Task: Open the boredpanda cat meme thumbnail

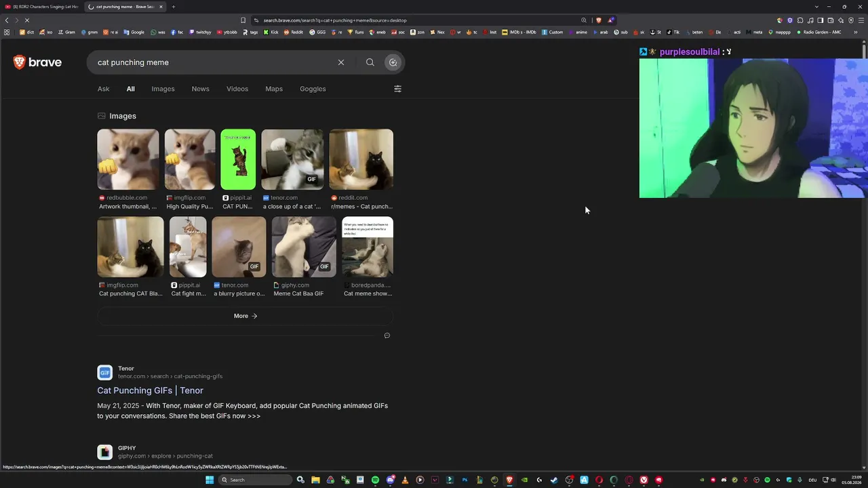Action: [x=368, y=247]
